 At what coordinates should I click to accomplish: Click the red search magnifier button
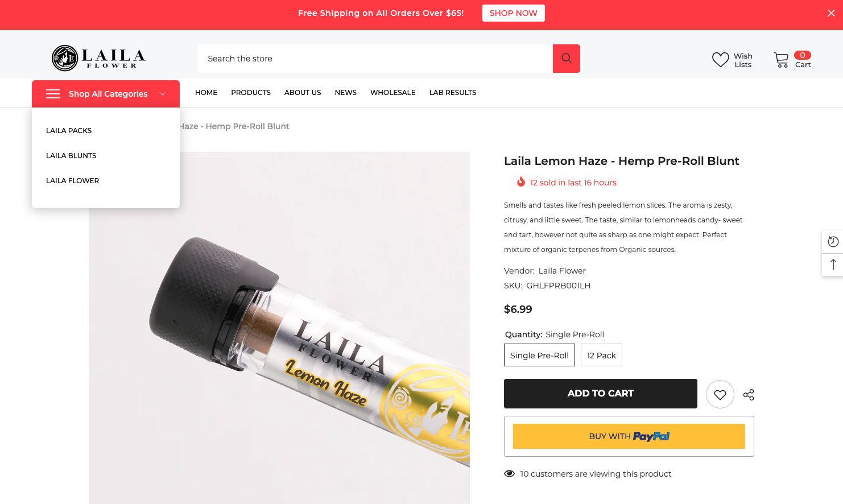(566, 59)
